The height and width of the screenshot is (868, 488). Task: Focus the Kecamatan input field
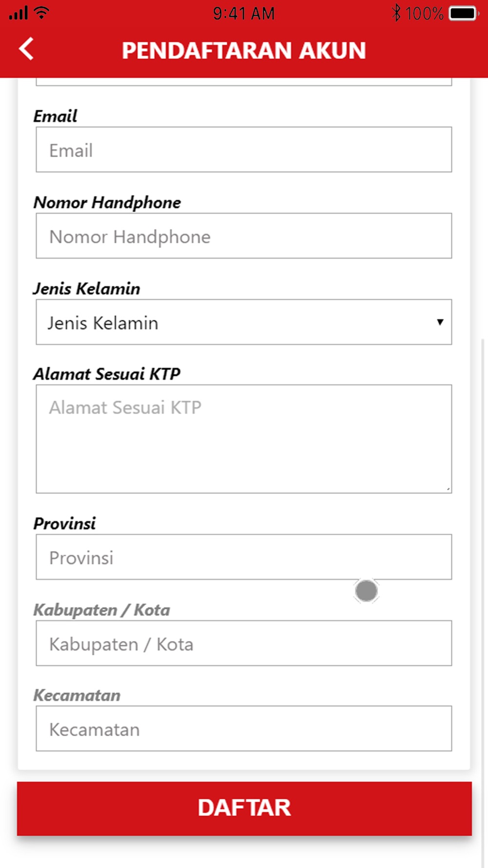tap(244, 728)
